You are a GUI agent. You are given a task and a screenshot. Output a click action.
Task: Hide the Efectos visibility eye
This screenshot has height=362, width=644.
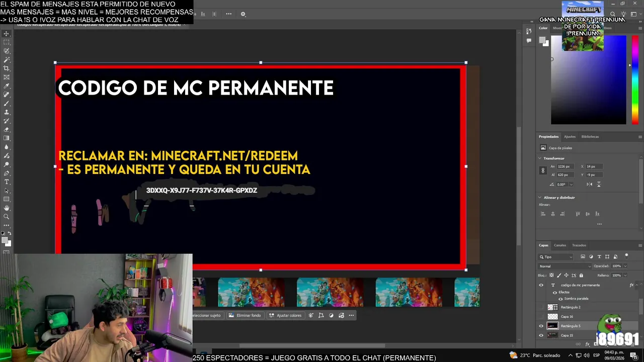point(555,293)
